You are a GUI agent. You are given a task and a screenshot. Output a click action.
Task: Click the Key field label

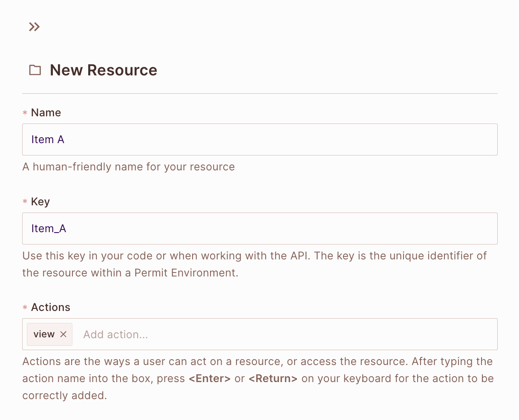coord(40,201)
